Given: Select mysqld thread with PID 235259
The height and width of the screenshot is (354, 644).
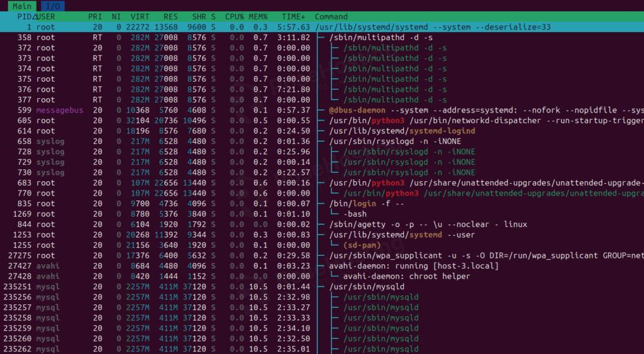Looking at the screenshot, I should click(322, 328).
